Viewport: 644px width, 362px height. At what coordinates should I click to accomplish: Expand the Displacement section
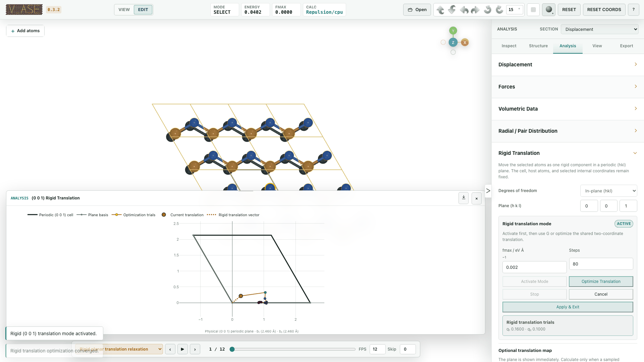tap(568, 65)
